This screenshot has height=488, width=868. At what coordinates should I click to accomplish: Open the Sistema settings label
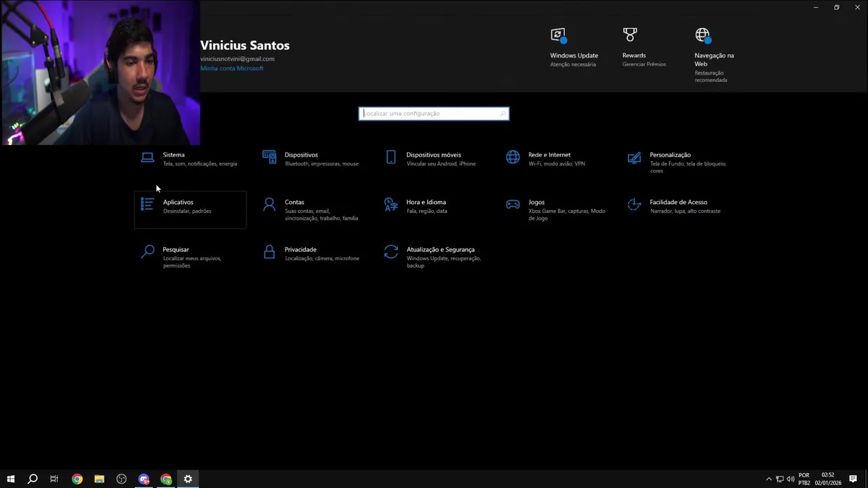click(174, 155)
